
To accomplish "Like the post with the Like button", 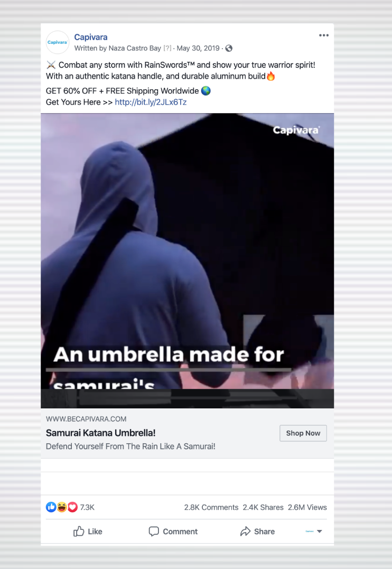I will pyautogui.click(x=88, y=531).
